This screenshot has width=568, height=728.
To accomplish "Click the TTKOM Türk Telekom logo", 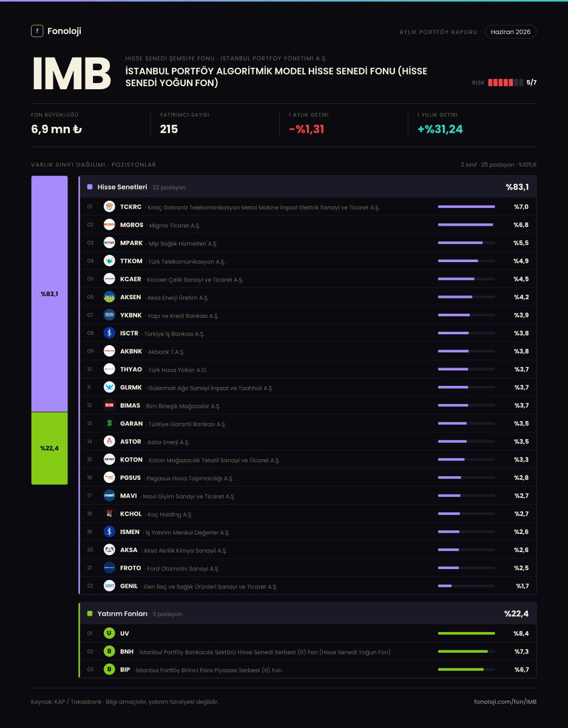I will click(109, 261).
